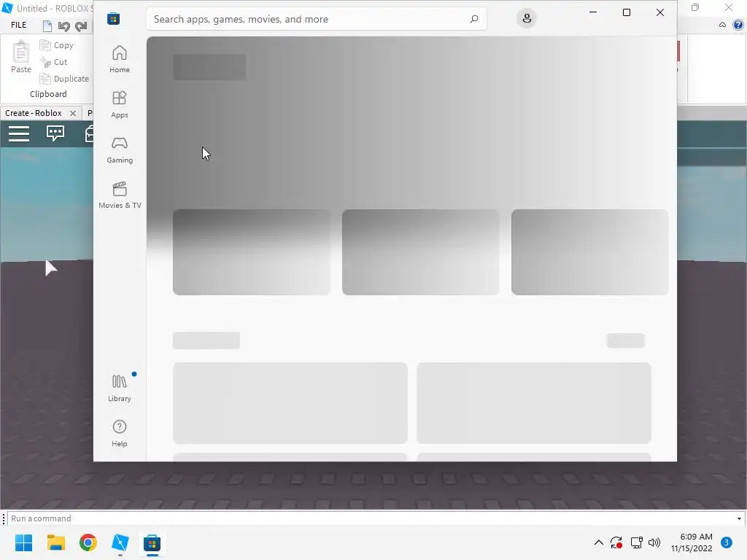The width and height of the screenshot is (747, 560).
Task: Open the Windows Start menu
Action: click(24, 542)
